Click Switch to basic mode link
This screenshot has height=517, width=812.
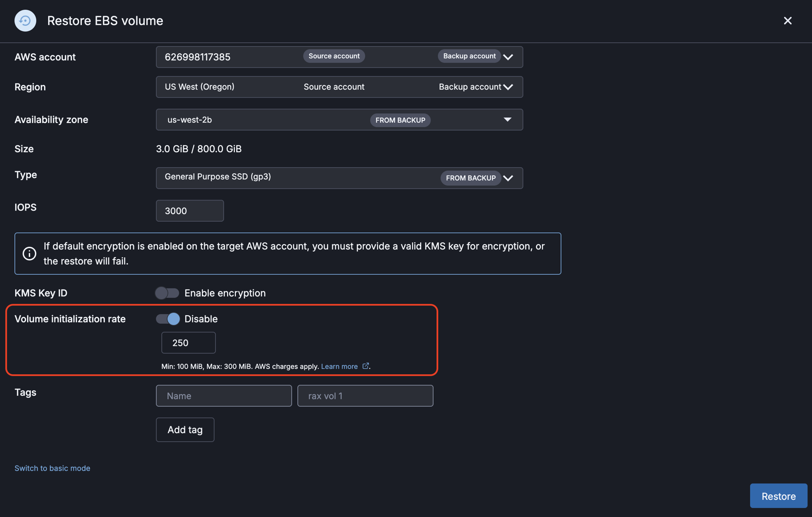[52, 468]
